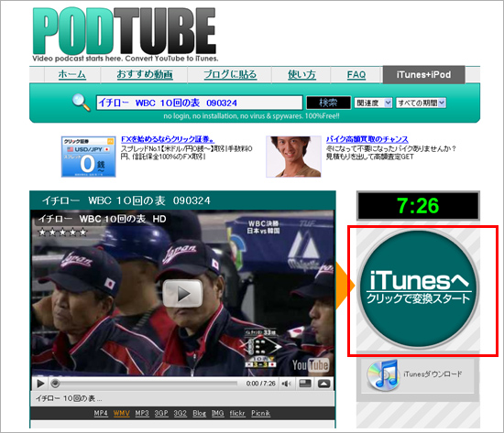The height and width of the screenshot is (433, 504).
Task: Click the flickr export link
Action: click(237, 413)
